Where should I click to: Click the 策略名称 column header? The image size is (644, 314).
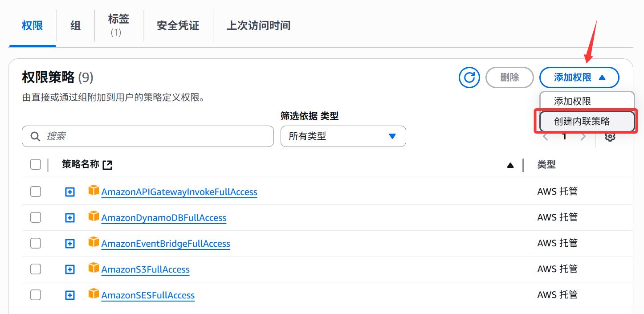[81, 164]
